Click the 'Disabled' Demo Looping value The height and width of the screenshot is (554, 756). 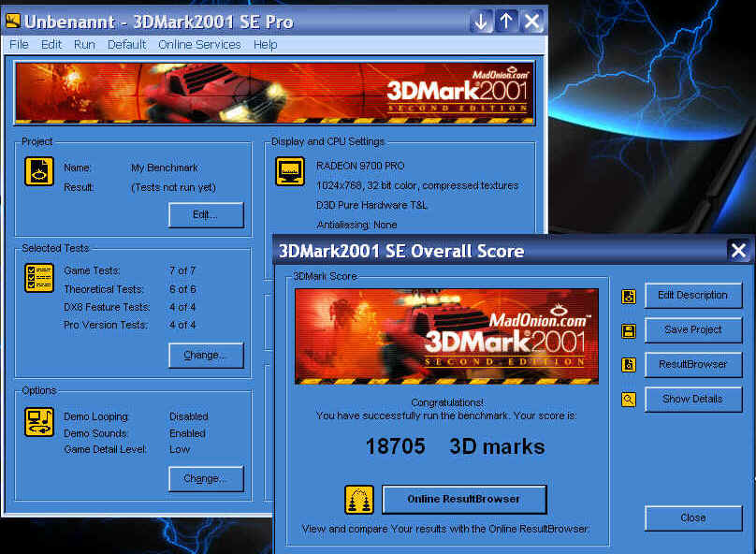(188, 416)
